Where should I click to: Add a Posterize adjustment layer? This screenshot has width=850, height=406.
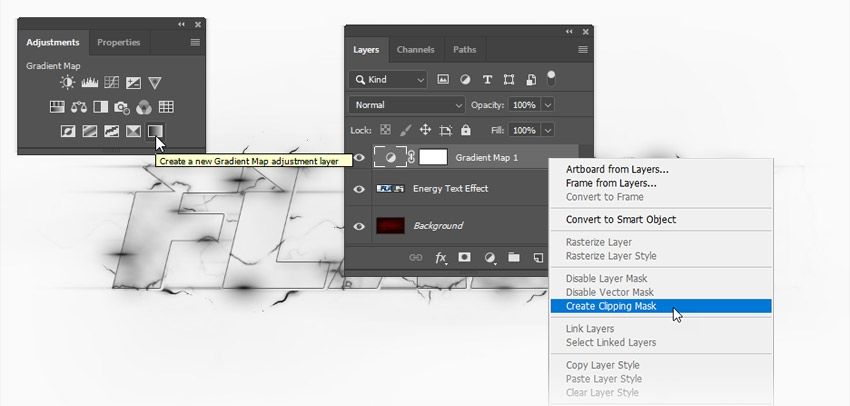coord(89,131)
